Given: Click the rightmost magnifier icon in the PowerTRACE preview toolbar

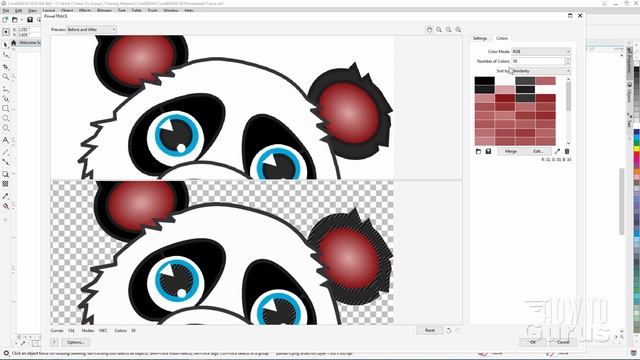Looking at the screenshot, I should click(x=458, y=29).
